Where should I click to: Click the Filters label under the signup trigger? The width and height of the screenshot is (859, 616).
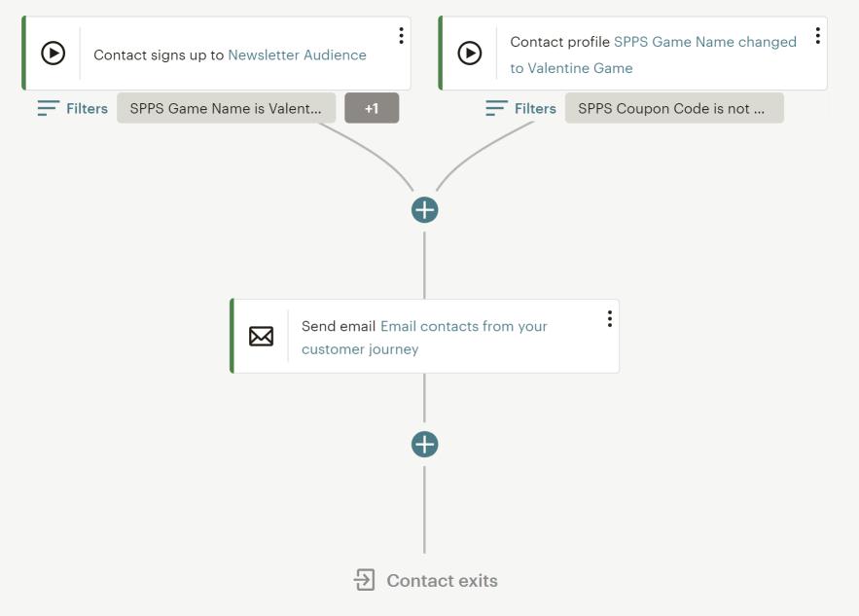click(x=88, y=109)
